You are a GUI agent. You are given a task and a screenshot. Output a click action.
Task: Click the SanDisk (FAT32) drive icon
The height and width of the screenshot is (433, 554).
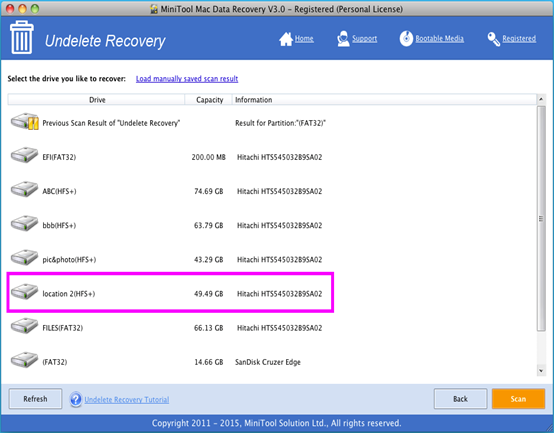pyautogui.click(x=24, y=360)
